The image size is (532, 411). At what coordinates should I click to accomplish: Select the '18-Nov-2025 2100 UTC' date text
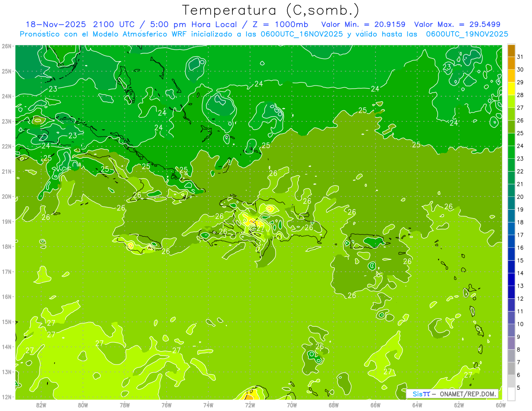(80, 24)
